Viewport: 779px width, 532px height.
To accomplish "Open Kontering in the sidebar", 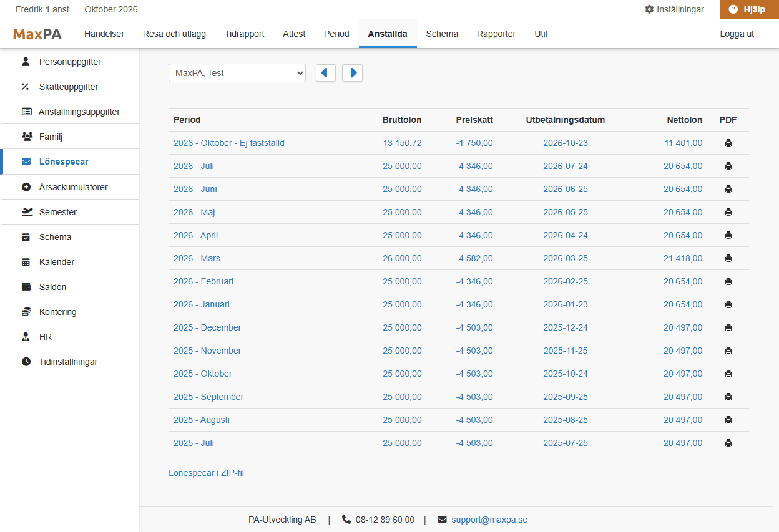I will [x=69, y=312].
